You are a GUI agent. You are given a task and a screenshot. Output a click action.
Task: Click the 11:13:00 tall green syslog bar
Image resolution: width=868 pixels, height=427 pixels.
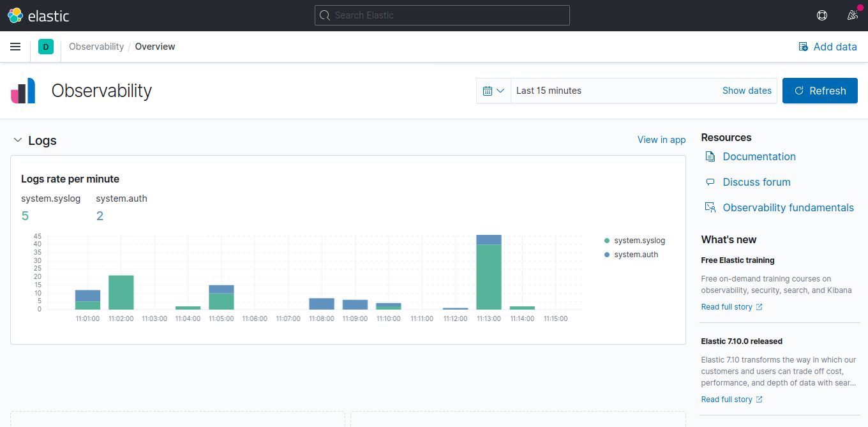coord(489,277)
